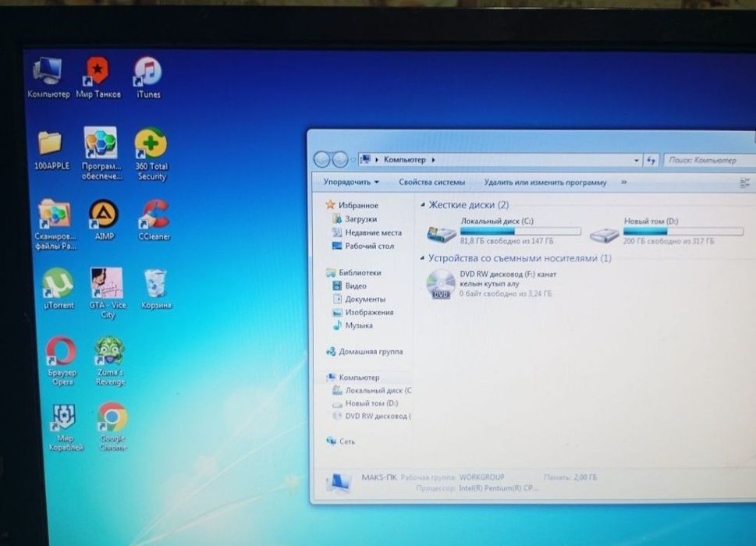This screenshot has height=546, width=756.
Task: Click the address bar refresh button
Action: coord(651,160)
